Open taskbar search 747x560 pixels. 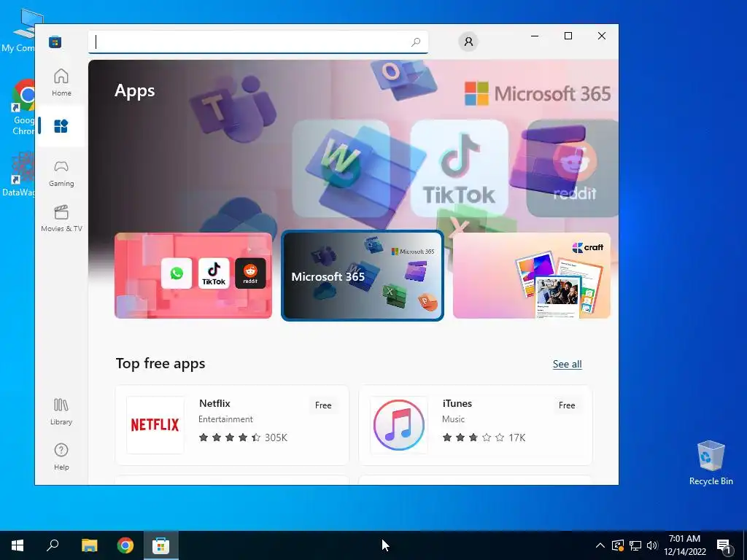(53, 545)
